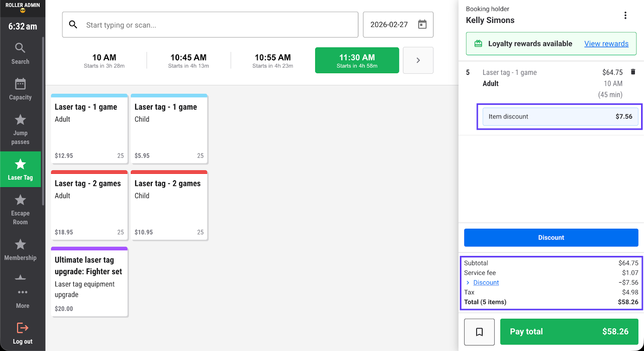Screen dimensions: 644x351
Task: Open the Capacity calendar view
Action: pos(20,89)
